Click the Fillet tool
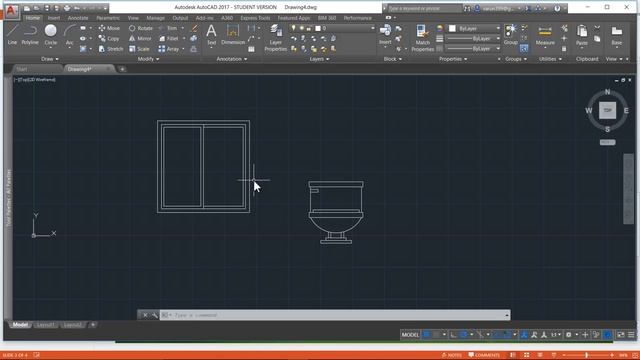 pyautogui.click(x=169, y=38)
